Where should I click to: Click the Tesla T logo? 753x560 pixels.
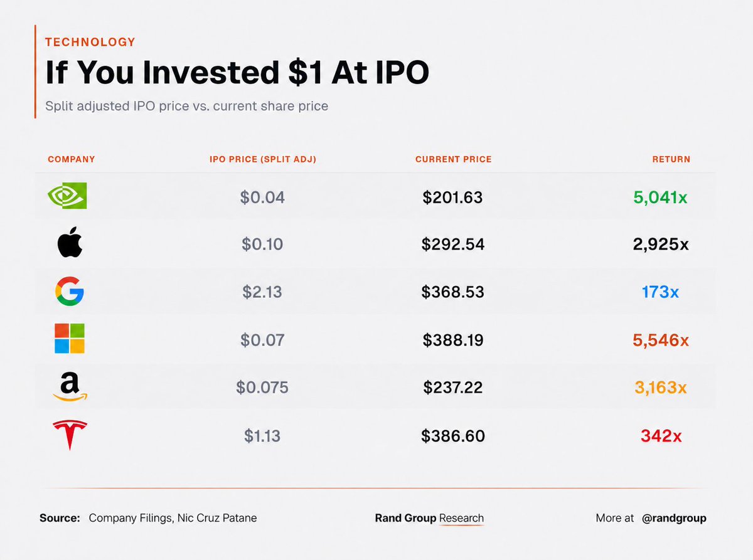pos(70,435)
